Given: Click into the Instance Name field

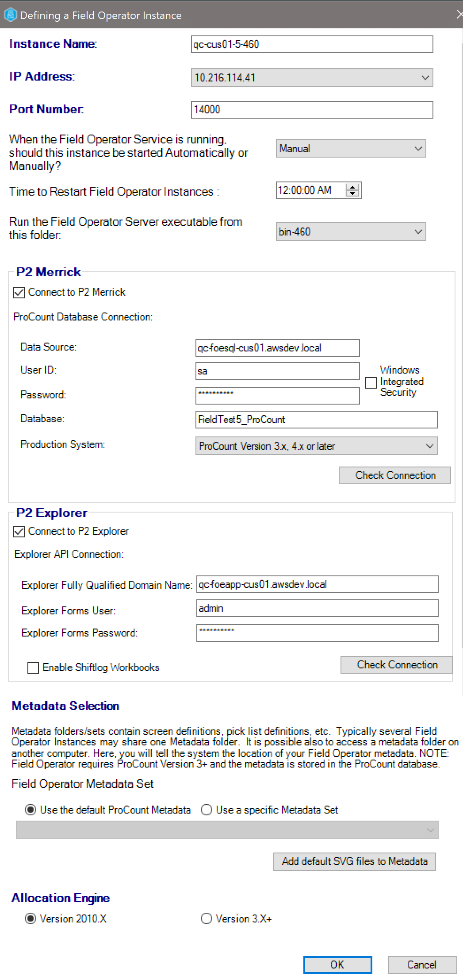Looking at the screenshot, I should click(x=312, y=44).
